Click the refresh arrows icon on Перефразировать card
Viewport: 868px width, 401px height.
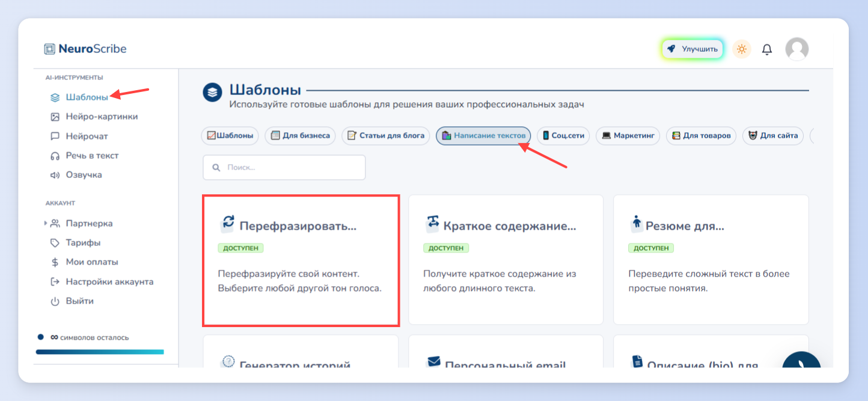coord(228,222)
